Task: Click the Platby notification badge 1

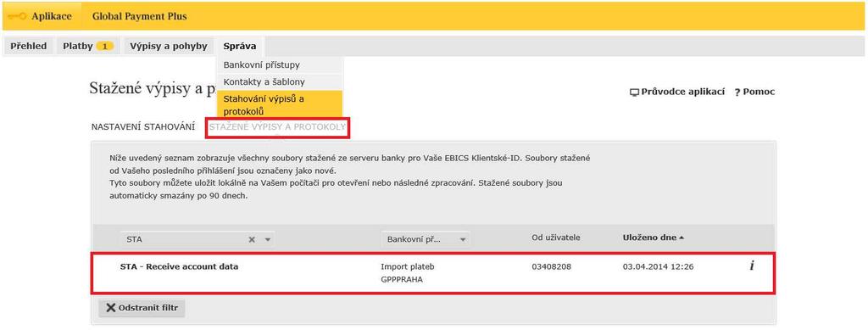Action: 104,47
